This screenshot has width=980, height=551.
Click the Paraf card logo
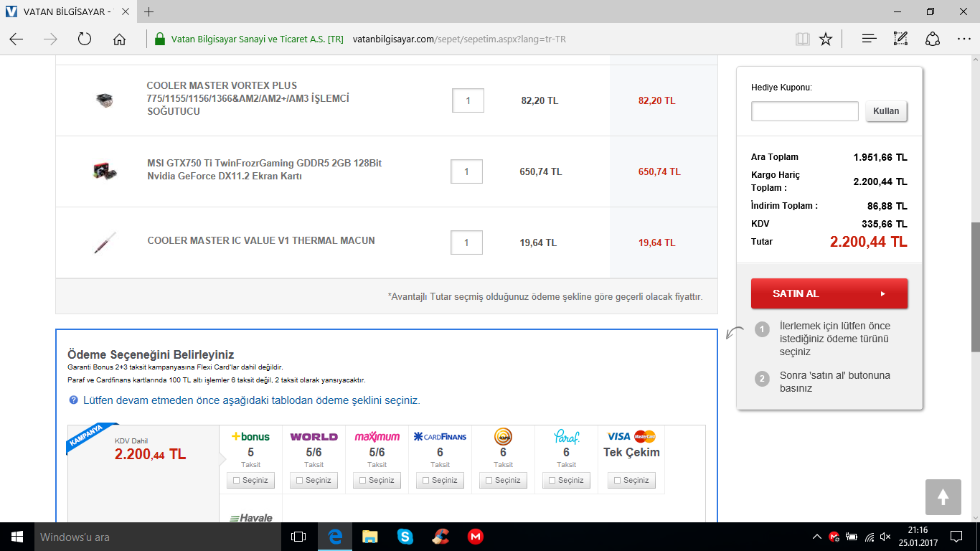[566, 436]
